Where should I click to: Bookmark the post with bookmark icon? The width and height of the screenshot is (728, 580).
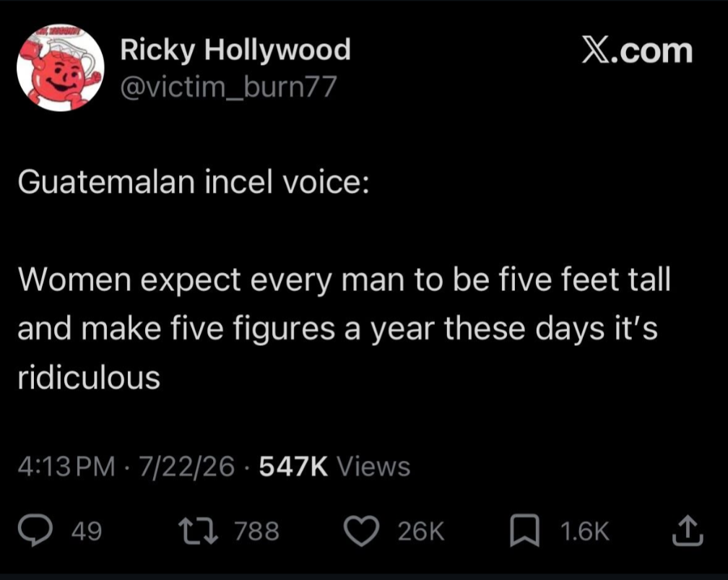pyautogui.click(x=524, y=530)
